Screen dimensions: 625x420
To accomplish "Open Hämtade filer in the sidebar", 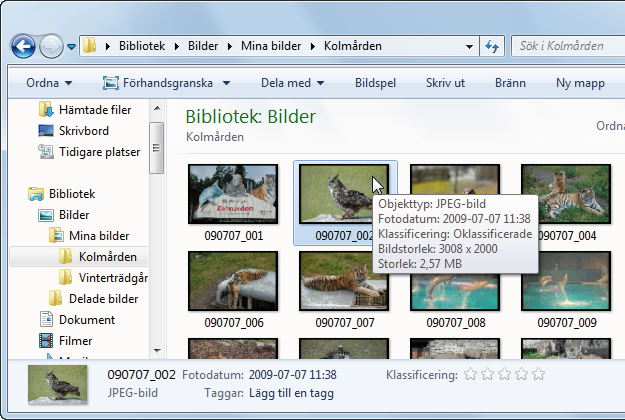I will tap(95, 110).
